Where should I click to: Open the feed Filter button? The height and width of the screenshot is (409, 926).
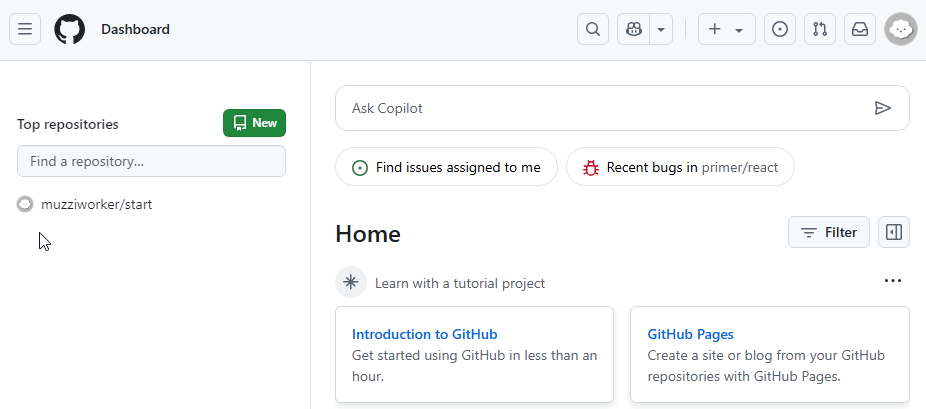tap(829, 232)
